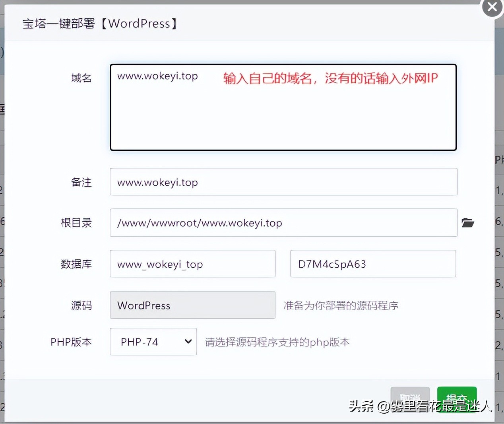Open the directory browser folder icon
Screen dimensions: 504x424
tap(468, 223)
